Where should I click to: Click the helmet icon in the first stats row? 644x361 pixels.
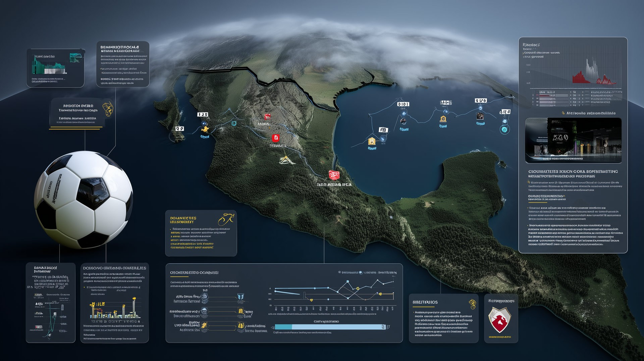coord(205,298)
